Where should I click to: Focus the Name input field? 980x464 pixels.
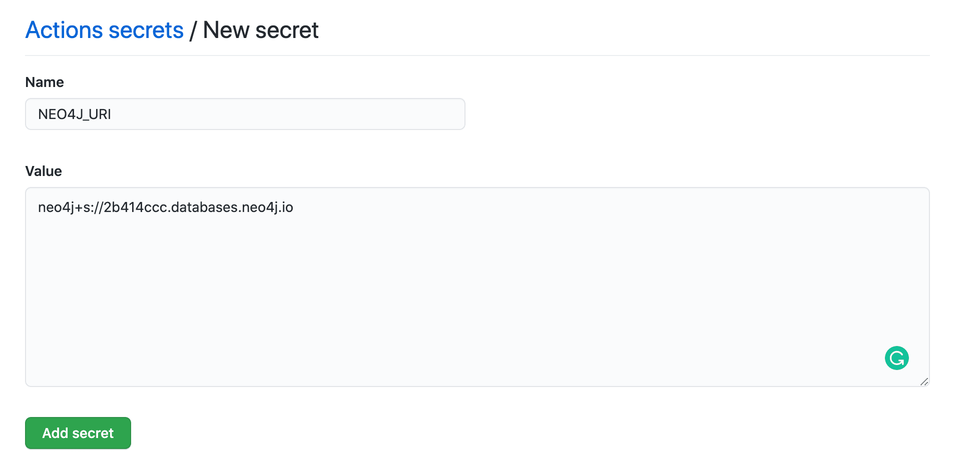[245, 114]
